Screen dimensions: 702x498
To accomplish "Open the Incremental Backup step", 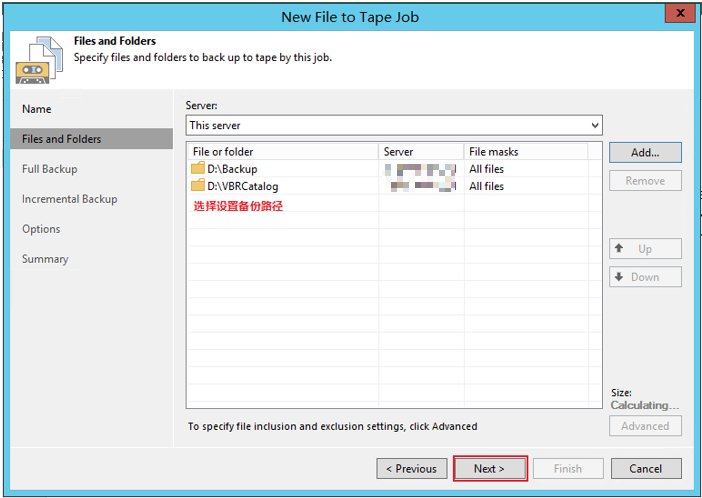I will click(x=69, y=199).
